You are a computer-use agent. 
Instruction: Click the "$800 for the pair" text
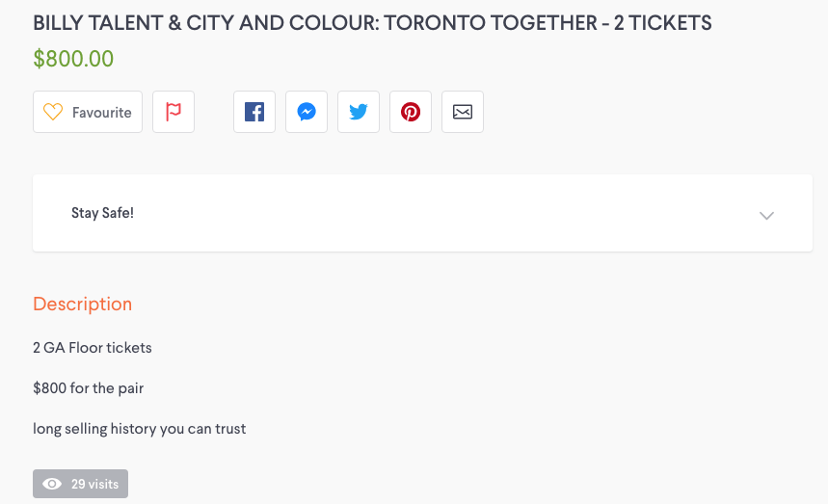[88, 388]
